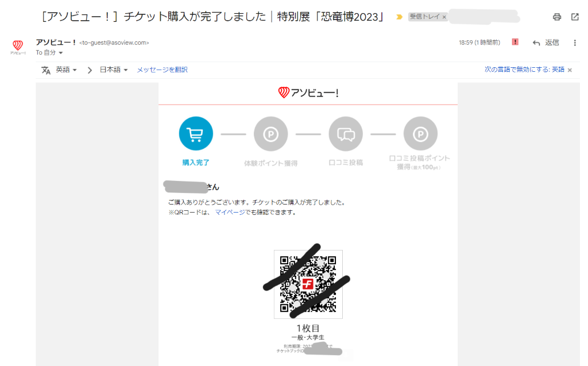Remove the 受信トレイ label with its x
588x366 pixels.
[x=444, y=17]
